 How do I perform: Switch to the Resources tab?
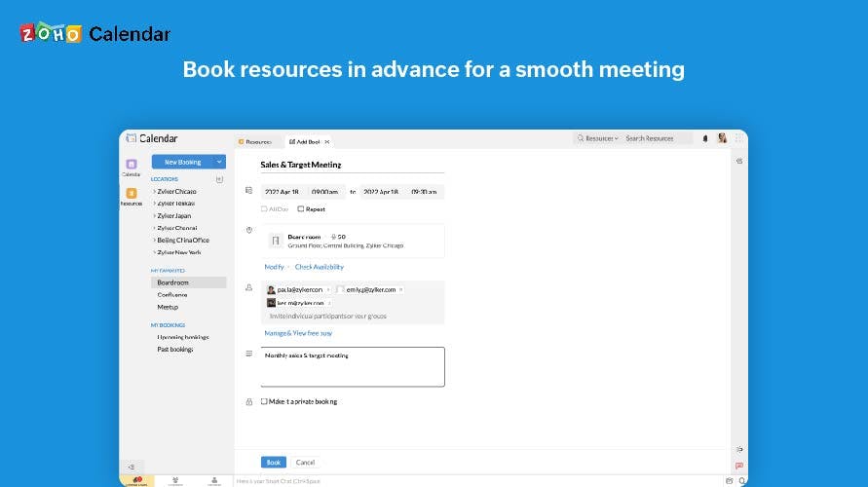point(256,142)
